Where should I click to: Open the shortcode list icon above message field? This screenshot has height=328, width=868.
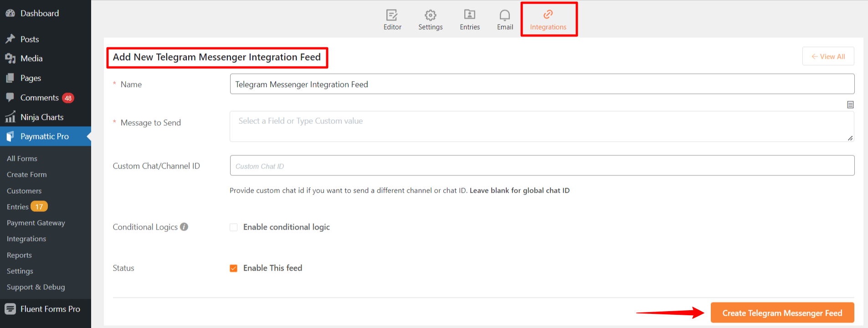click(850, 105)
